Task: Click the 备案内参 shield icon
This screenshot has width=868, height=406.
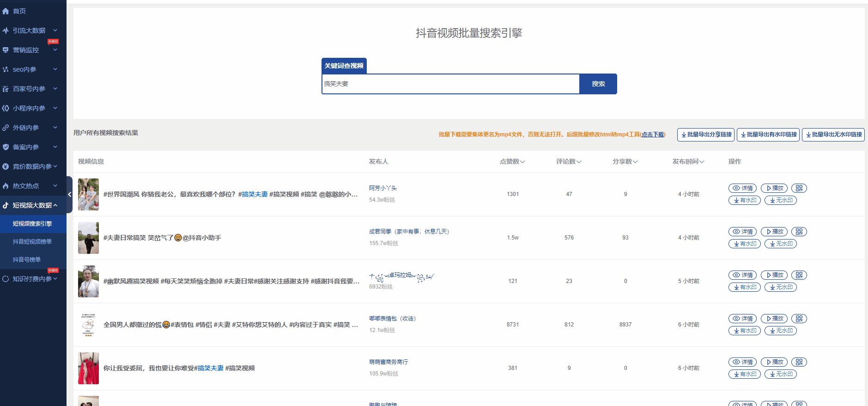Action: tap(6, 147)
